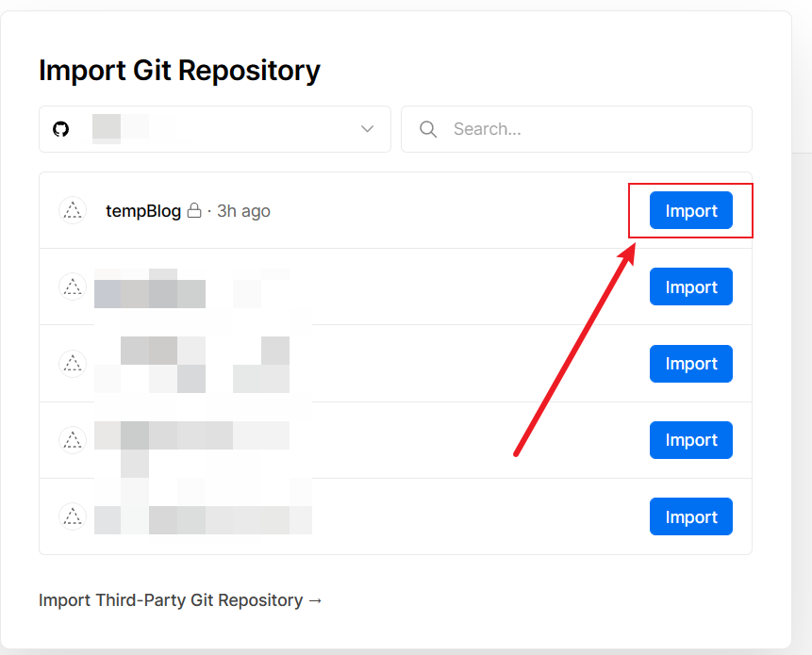Image resolution: width=812 pixels, height=655 pixels.
Task: Click the tempBlog repository name
Action: [143, 211]
